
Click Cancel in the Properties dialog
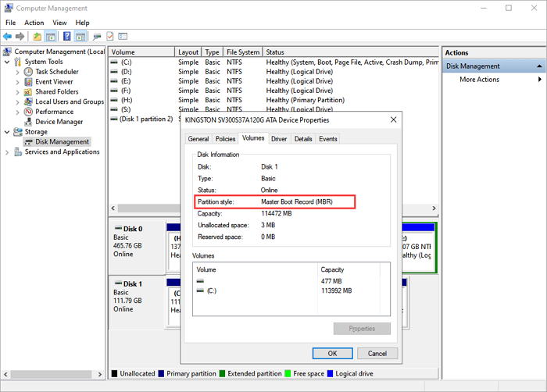click(x=377, y=353)
